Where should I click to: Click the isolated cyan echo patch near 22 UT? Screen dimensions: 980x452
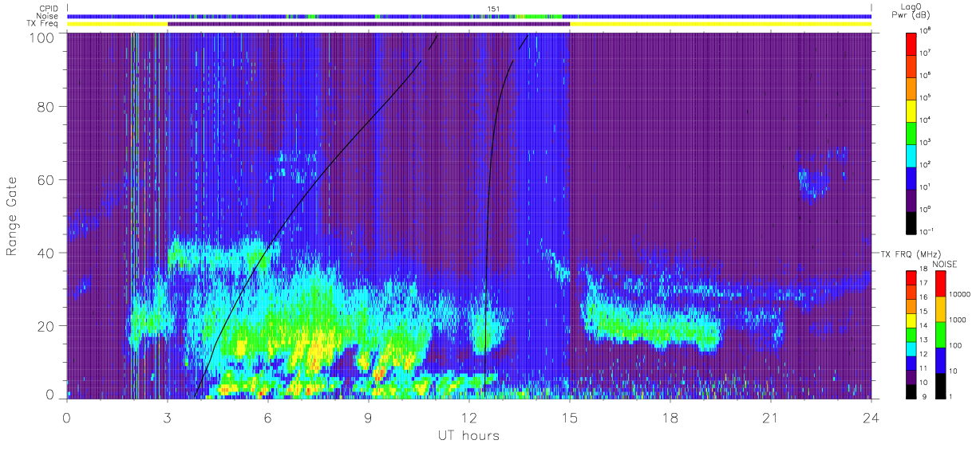(814, 183)
